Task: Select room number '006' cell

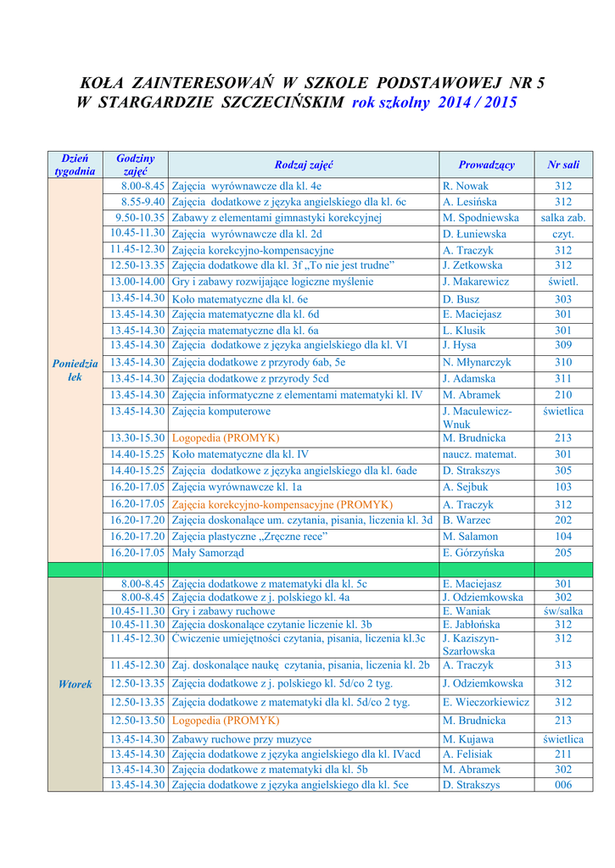Action: [x=563, y=785]
